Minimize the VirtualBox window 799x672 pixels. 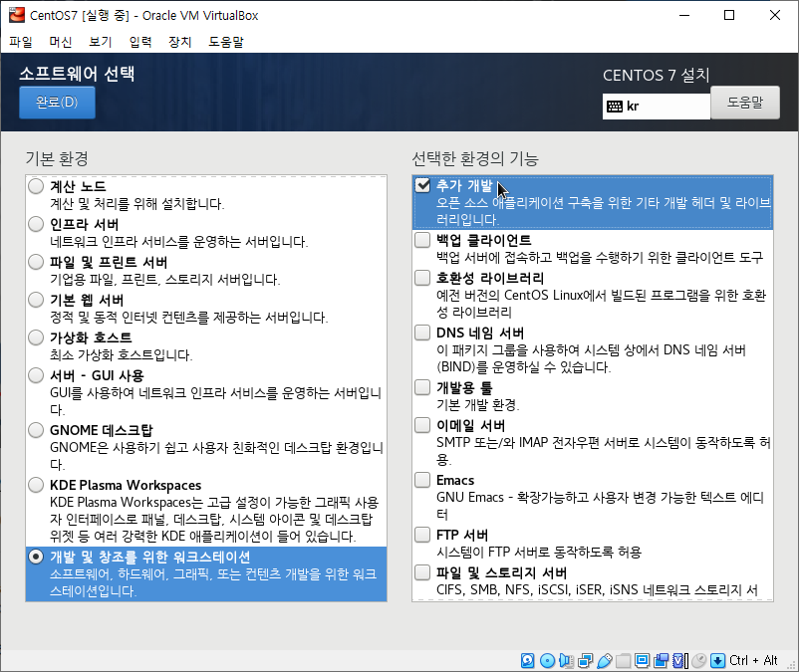tap(684, 15)
